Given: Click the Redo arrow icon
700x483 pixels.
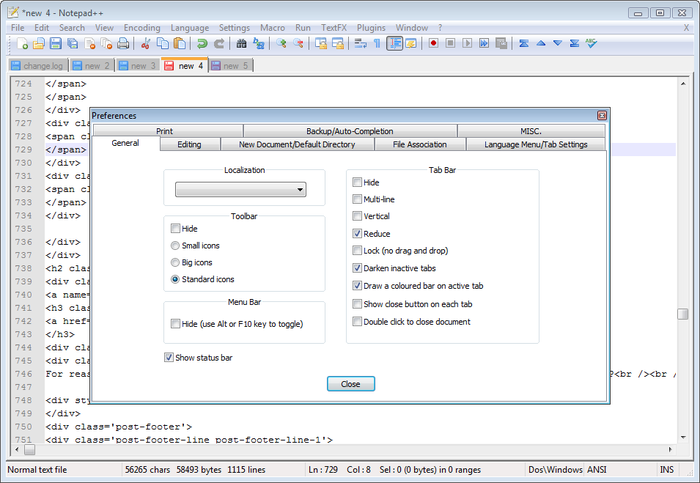Looking at the screenshot, I should tap(219, 44).
